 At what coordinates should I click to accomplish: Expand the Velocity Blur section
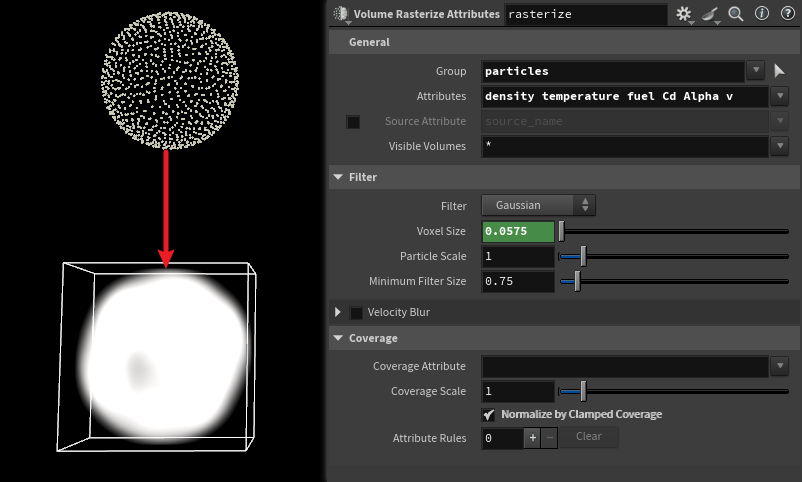point(338,312)
